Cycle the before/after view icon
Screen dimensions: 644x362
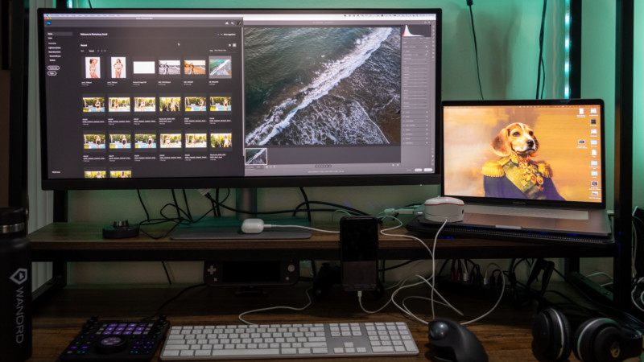pyautogui.click(x=393, y=166)
